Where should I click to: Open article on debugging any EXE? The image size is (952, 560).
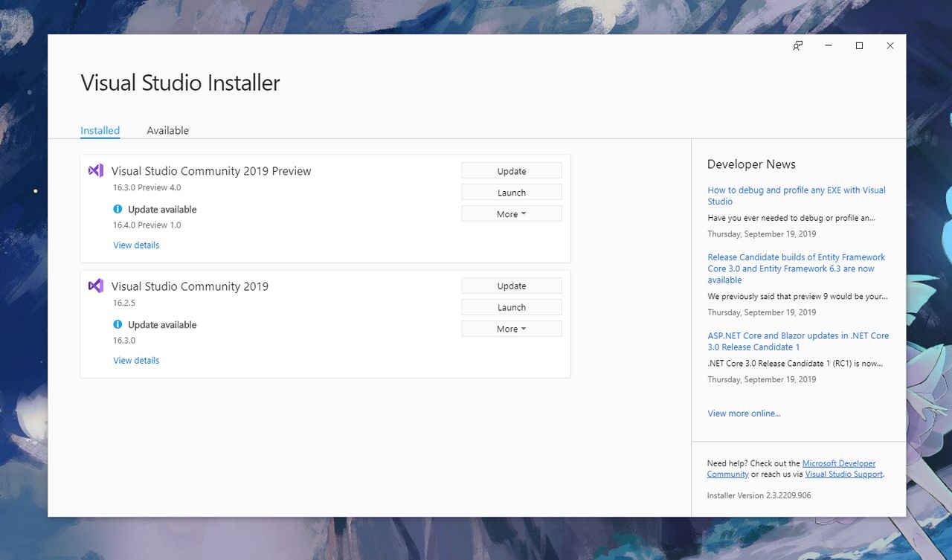(x=797, y=196)
